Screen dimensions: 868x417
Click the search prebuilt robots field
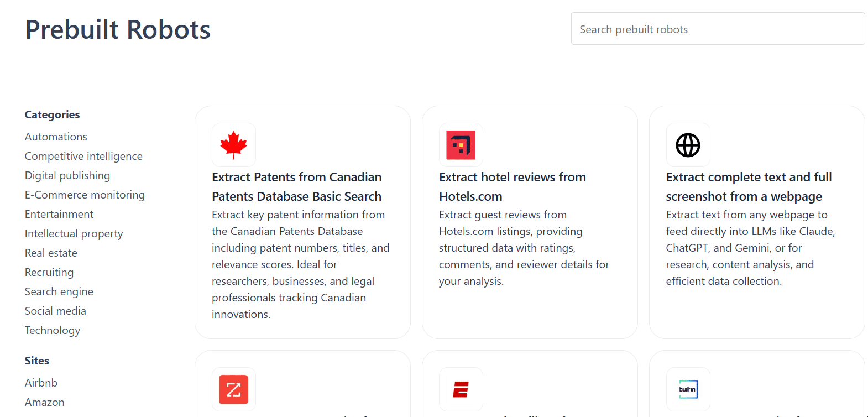(x=718, y=28)
